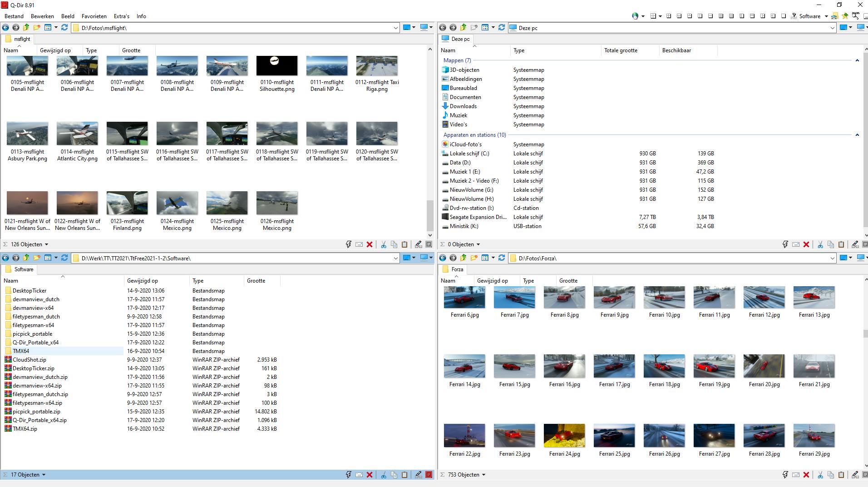Image resolution: width=868 pixels, height=487 pixels.
Task: Open the Extra's menu
Action: tap(122, 16)
